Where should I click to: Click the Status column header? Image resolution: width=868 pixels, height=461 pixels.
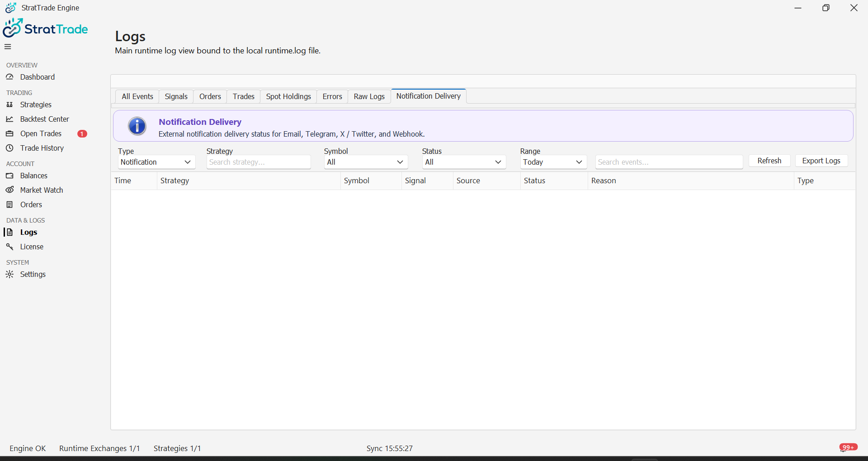click(554, 181)
